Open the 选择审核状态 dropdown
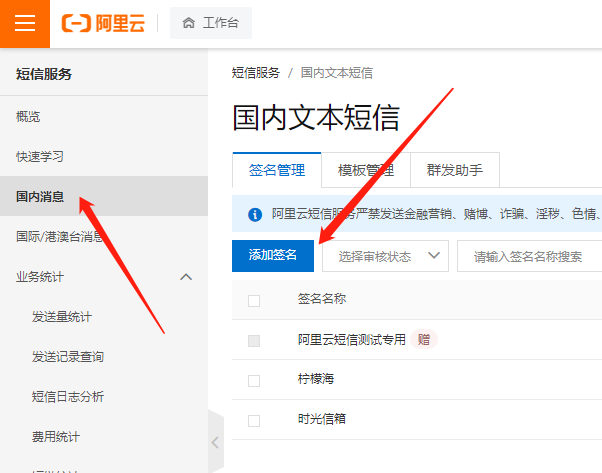 (x=385, y=256)
